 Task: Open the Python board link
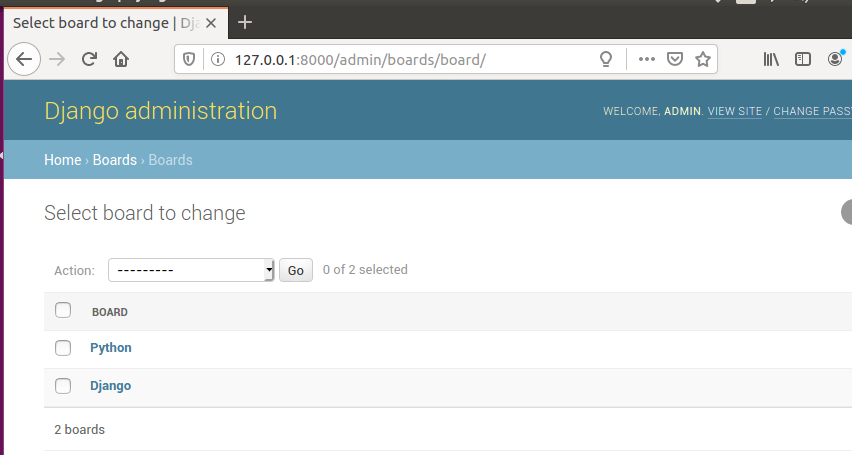[x=111, y=348]
